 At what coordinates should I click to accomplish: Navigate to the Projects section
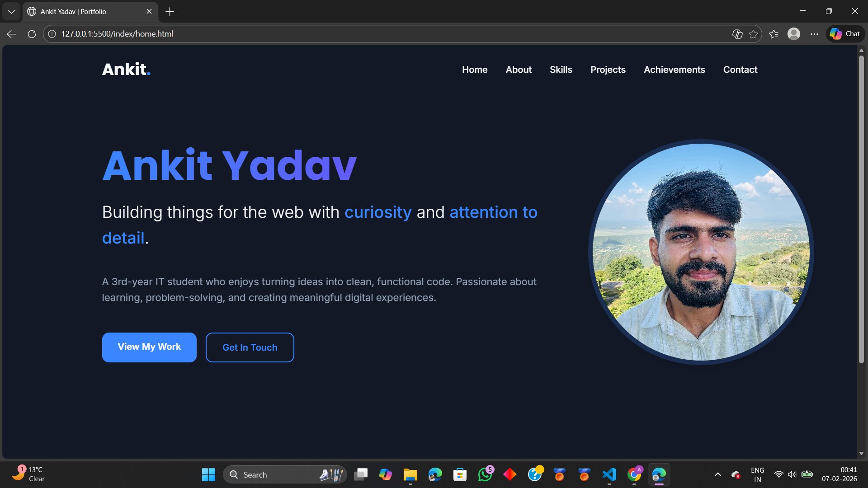coord(608,70)
